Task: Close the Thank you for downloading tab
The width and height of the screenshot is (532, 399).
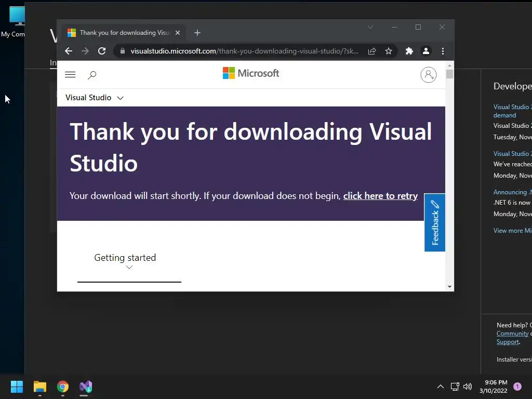Action: [178, 33]
